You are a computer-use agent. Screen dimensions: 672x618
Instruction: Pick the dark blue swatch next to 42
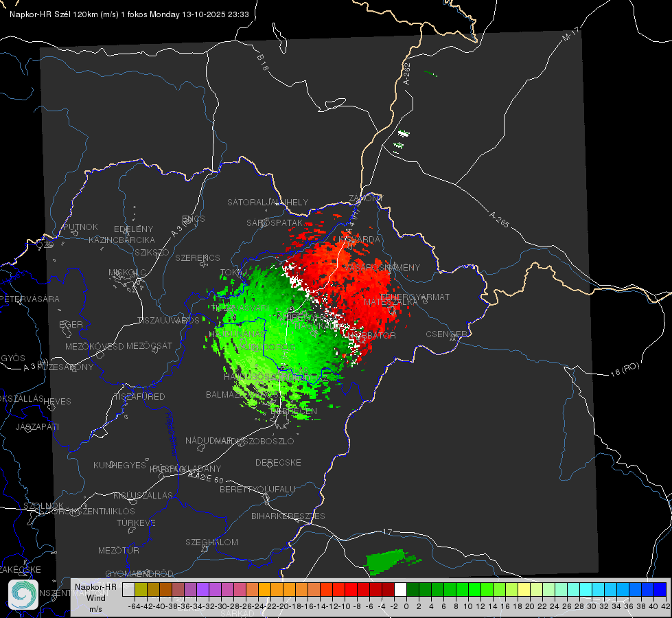pos(660,589)
